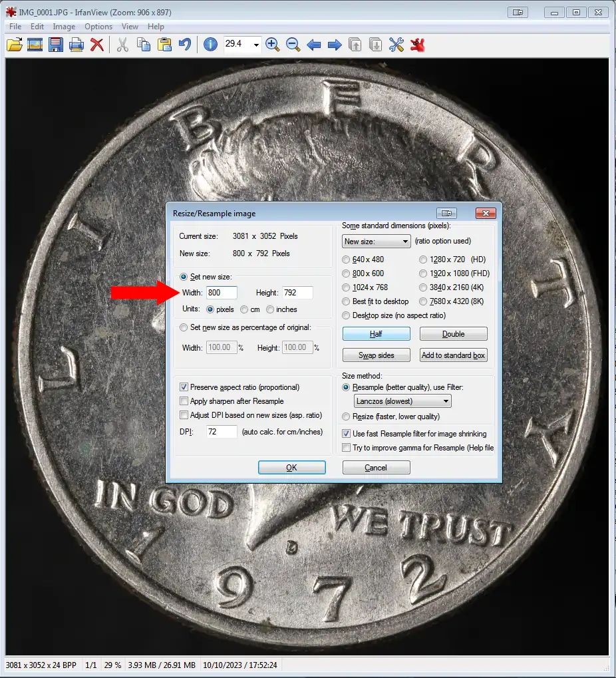This screenshot has height=678, width=616.
Task: Go to previous image with left arrow
Action: tap(313, 45)
